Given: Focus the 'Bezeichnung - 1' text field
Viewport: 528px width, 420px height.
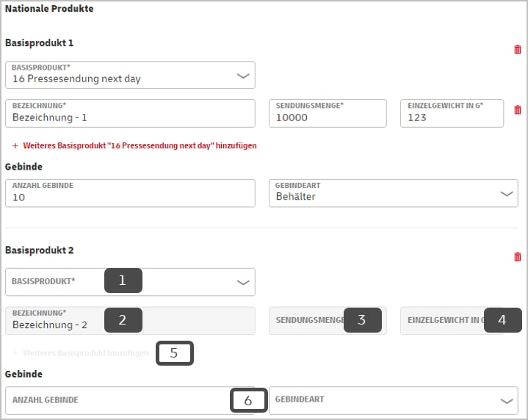Looking at the screenshot, I should coord(131,114).
